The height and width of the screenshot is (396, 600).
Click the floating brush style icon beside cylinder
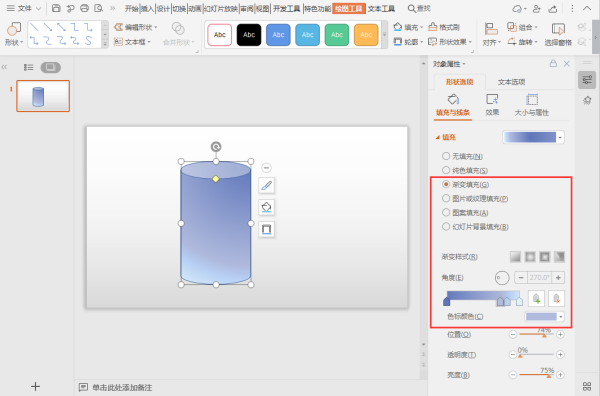point(266,186)
